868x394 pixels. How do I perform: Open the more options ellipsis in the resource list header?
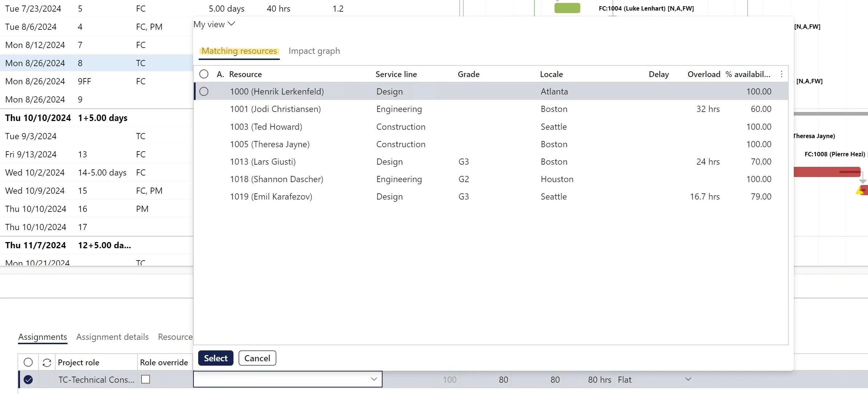click(x=781, y=74)
